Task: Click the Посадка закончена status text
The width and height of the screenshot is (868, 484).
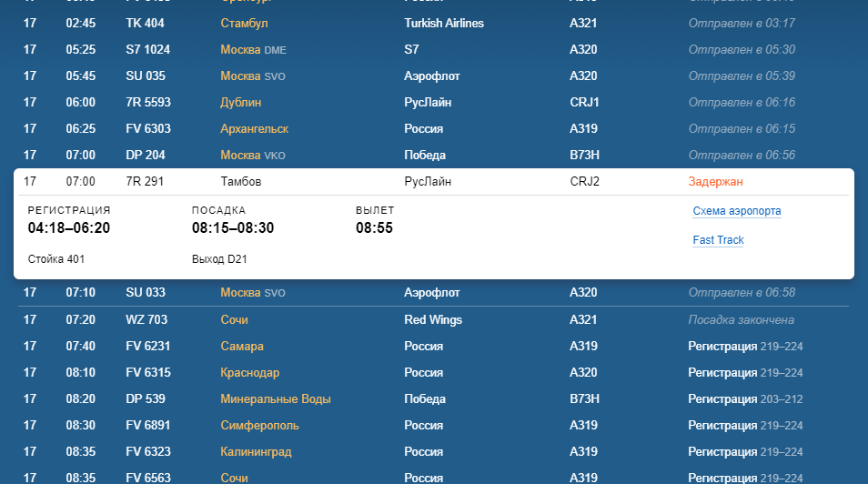Action: [741, 320]
